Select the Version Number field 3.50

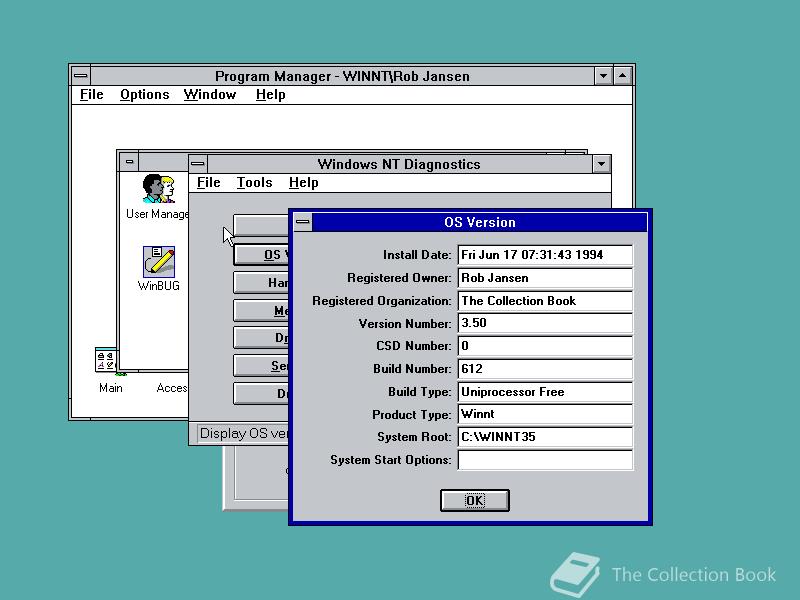545,323
